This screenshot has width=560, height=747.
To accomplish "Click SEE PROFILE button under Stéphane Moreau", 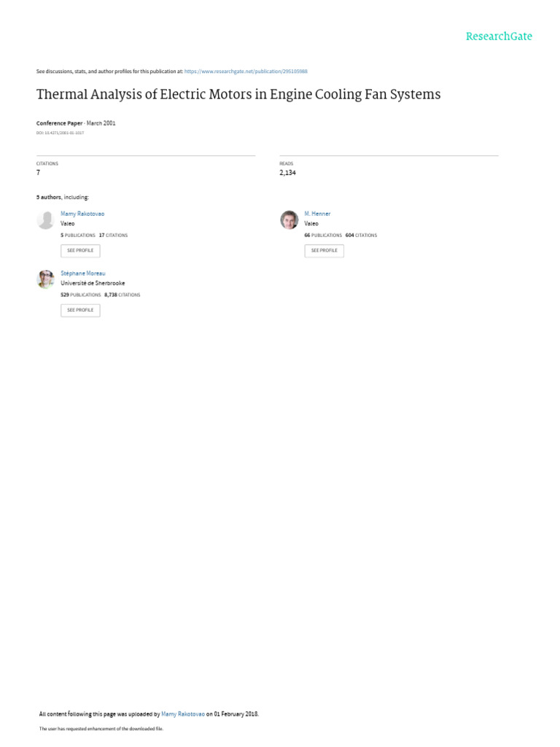I will [80, 310].
